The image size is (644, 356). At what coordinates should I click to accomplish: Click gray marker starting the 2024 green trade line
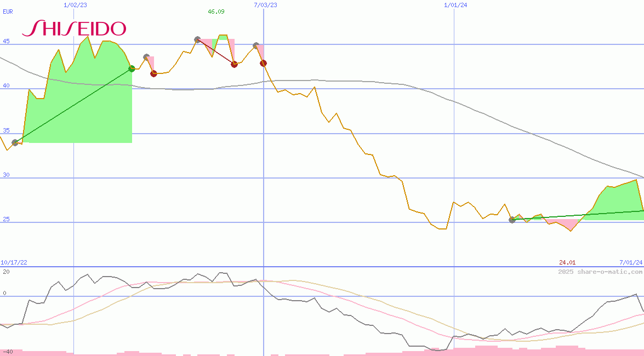click(512, 220)
